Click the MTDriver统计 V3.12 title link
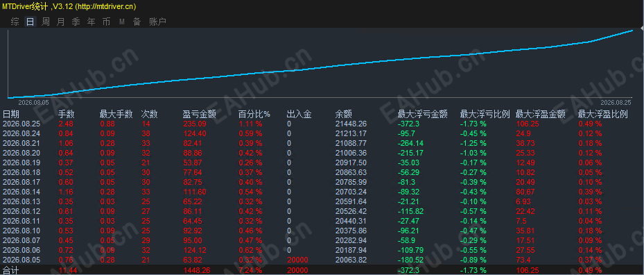644x275 pixels. [69, 6]
